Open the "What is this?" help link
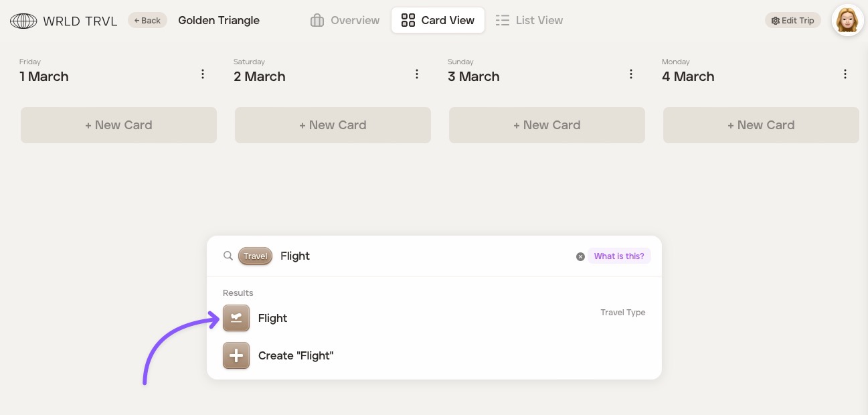This screenshot has width=868, height=415. pos(619,256)
